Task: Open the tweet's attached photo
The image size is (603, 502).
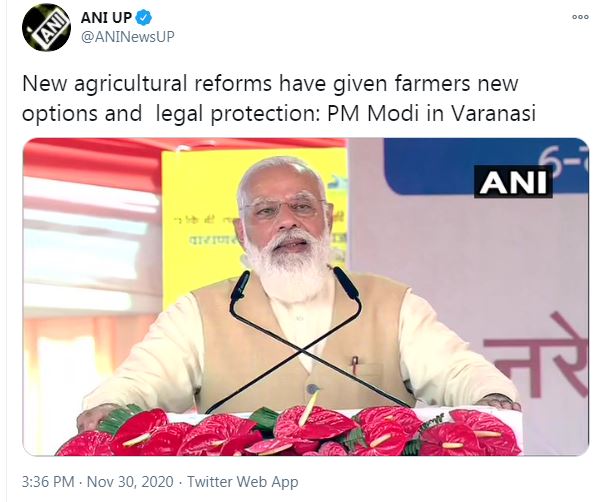Action: point(305,297)
